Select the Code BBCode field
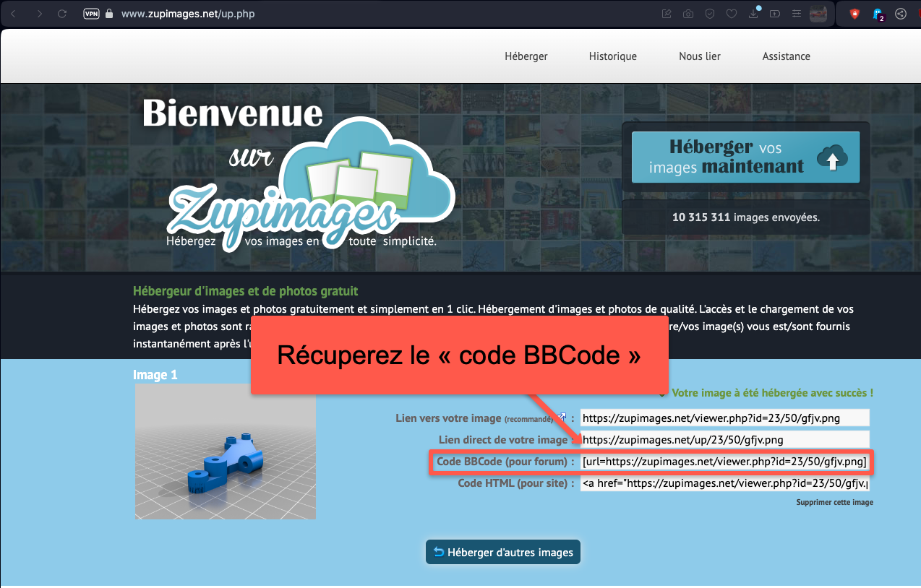Viewport: 921px width, 588px height. 724,461
